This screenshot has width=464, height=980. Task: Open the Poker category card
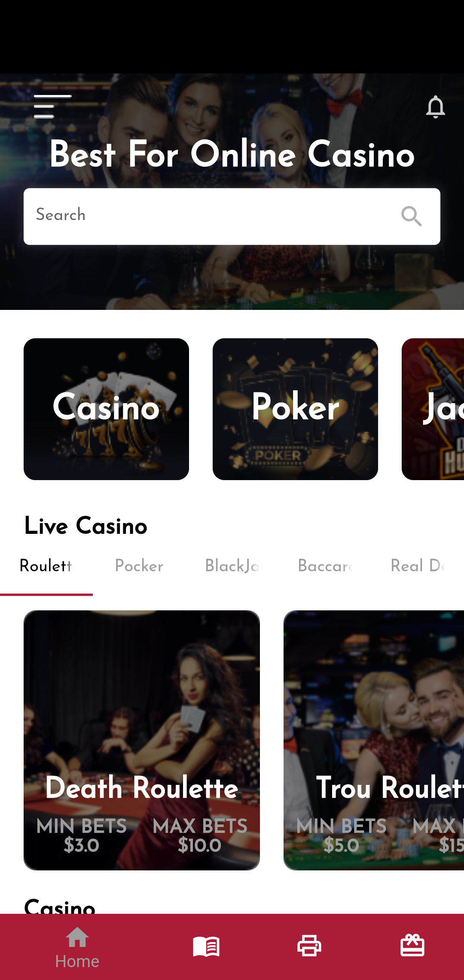click(295, 409)
